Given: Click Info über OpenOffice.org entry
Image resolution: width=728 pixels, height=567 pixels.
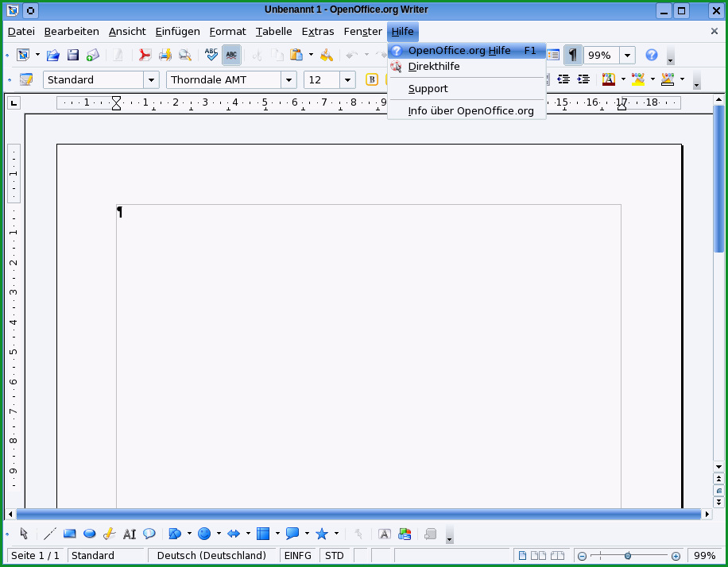Looking at the screenshot, I should click(467, 111).
